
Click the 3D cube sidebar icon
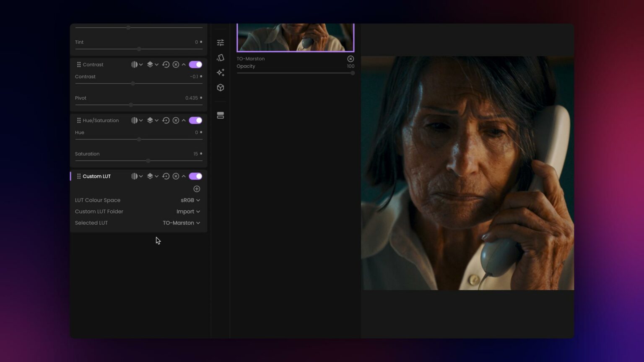(220, 88)
